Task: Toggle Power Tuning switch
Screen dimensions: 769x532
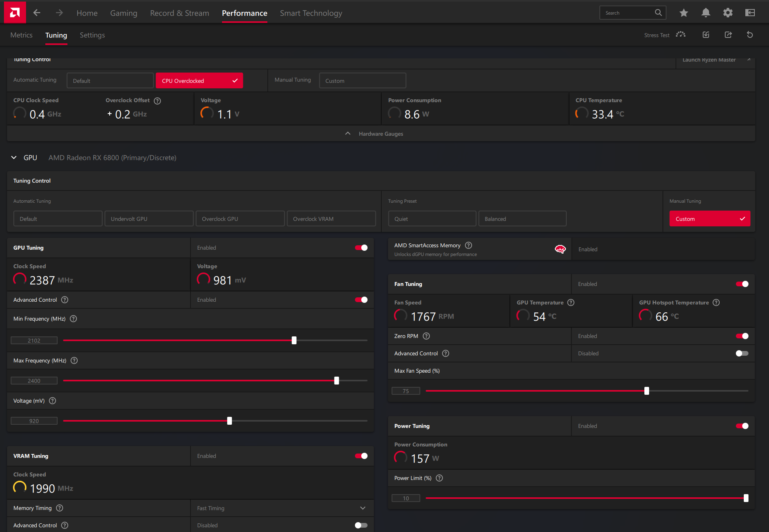Action: point(742,426)
